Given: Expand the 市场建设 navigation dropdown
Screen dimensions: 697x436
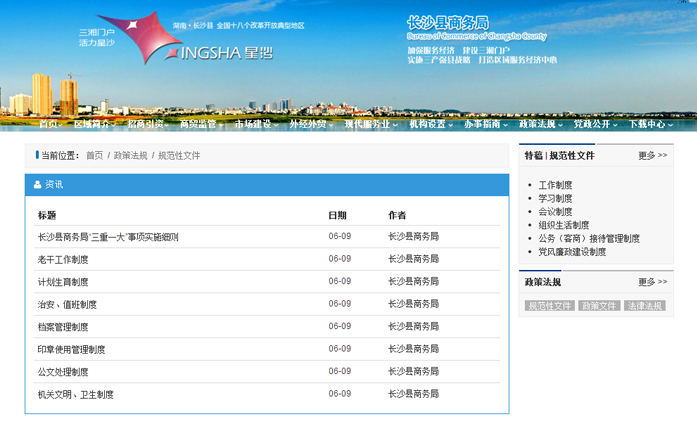Looking at the screenshot, I should tap(256, 124).
